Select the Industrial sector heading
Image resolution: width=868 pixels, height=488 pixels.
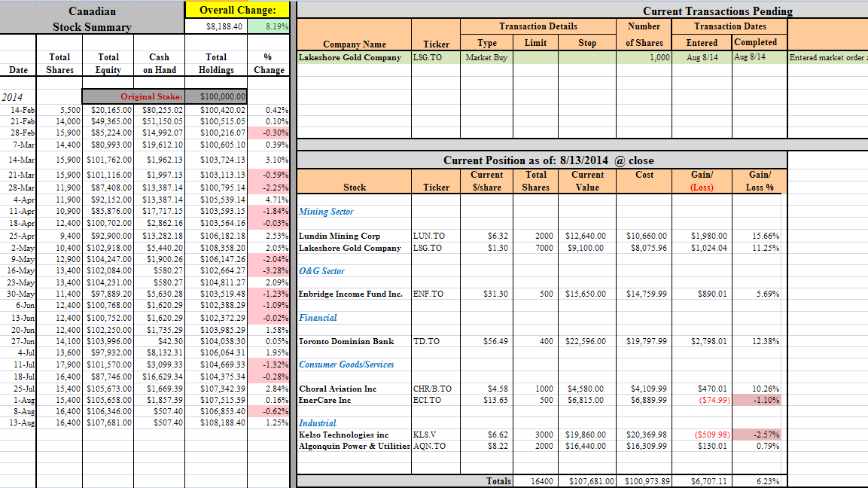click(x=317, y=423)
